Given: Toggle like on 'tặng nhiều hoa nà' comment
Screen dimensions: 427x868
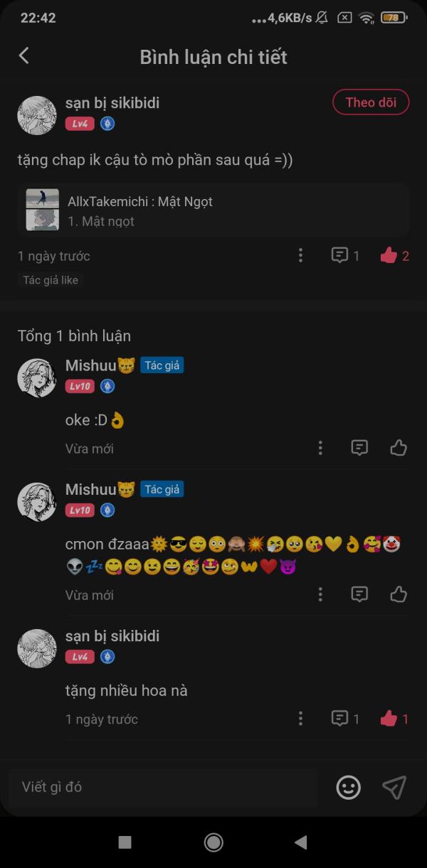Looking at the screenshot, I should tap(389, 719).
